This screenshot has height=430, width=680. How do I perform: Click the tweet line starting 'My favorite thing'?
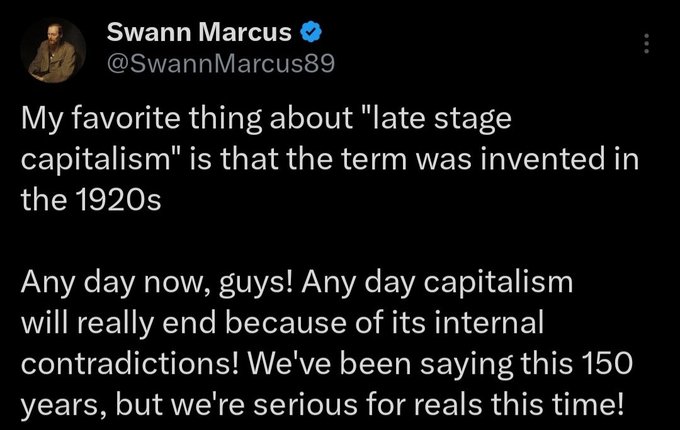point(266,119)
